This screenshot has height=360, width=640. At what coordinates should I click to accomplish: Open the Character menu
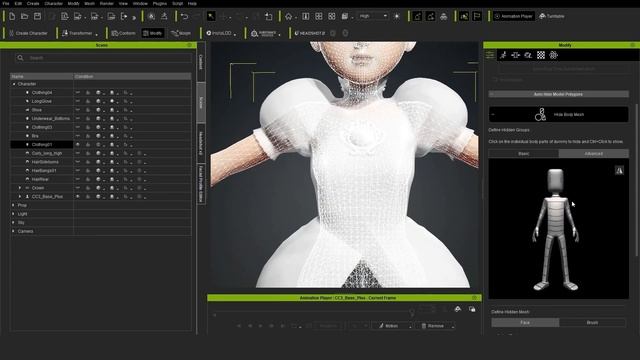pos(53,3)
